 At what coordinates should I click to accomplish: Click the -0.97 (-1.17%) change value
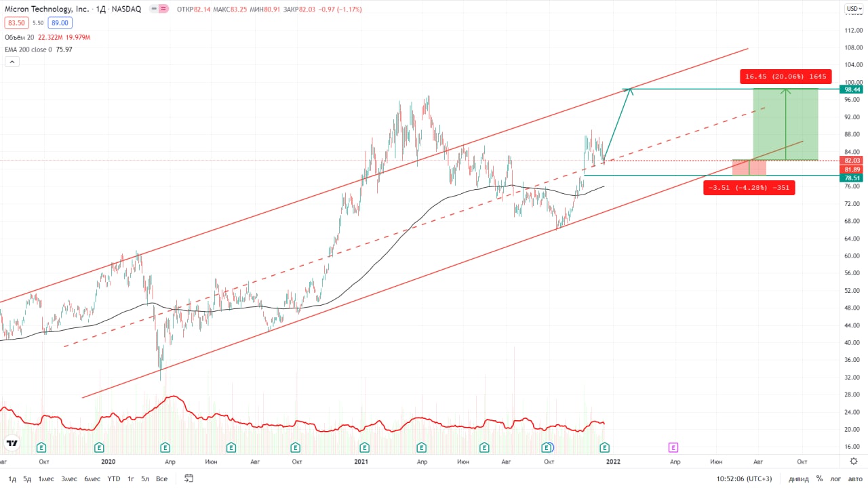[340, 9]
